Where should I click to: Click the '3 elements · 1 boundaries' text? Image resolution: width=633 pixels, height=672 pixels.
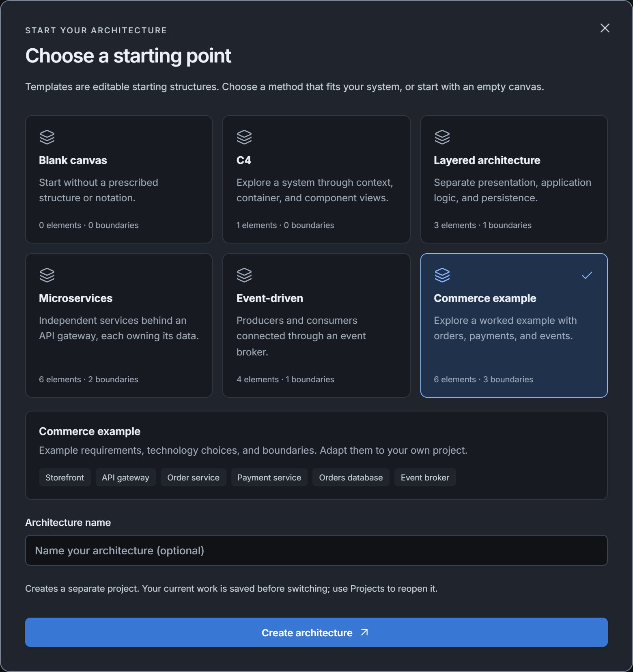coord(482,225)
